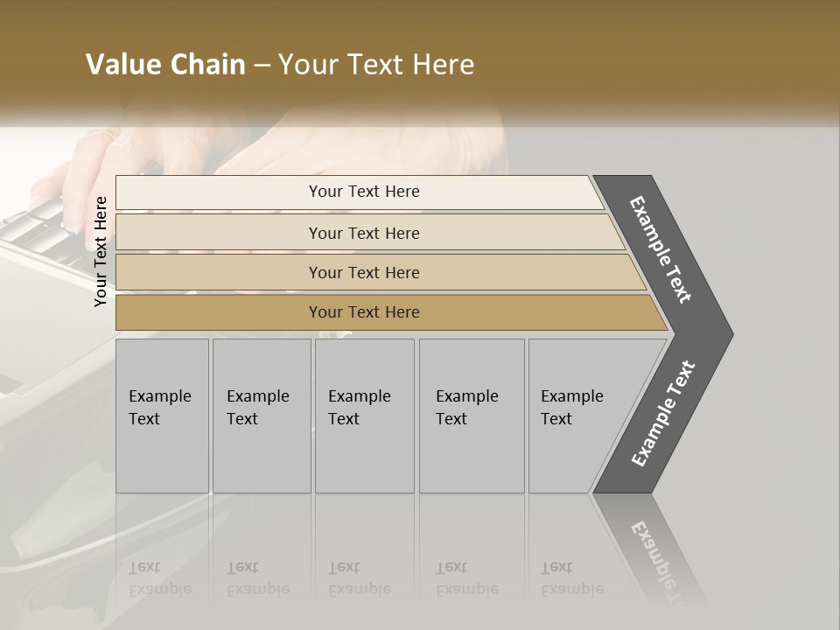Select the darkest gold 'Your Text Here' bar

[392, 313]
